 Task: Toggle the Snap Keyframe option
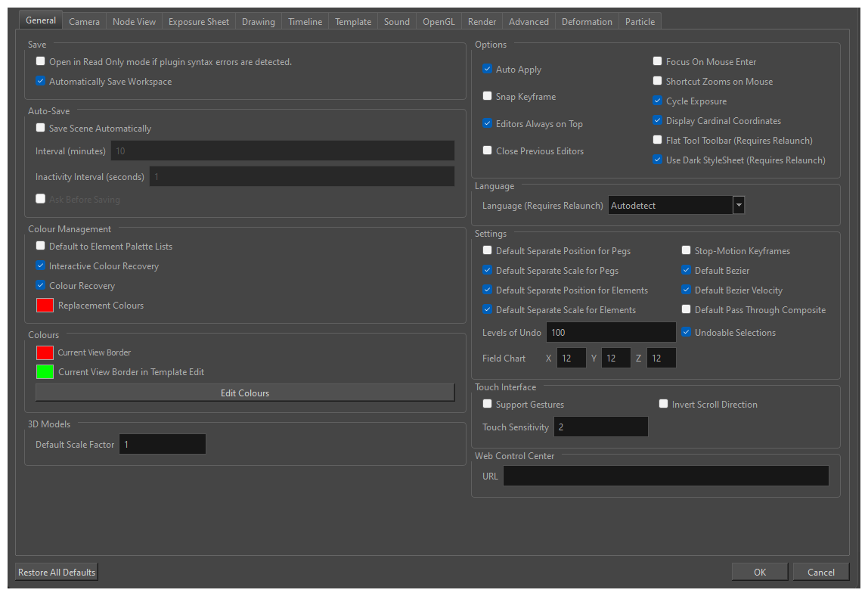point(488,96)
